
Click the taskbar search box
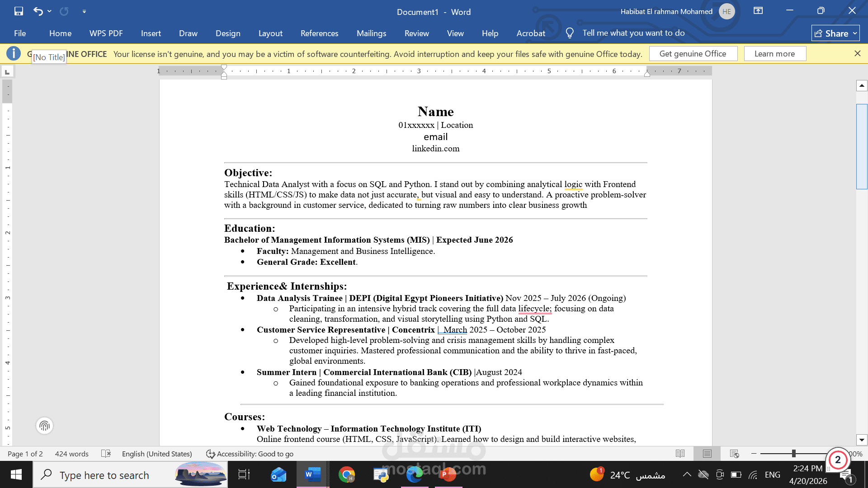(131, 475)
